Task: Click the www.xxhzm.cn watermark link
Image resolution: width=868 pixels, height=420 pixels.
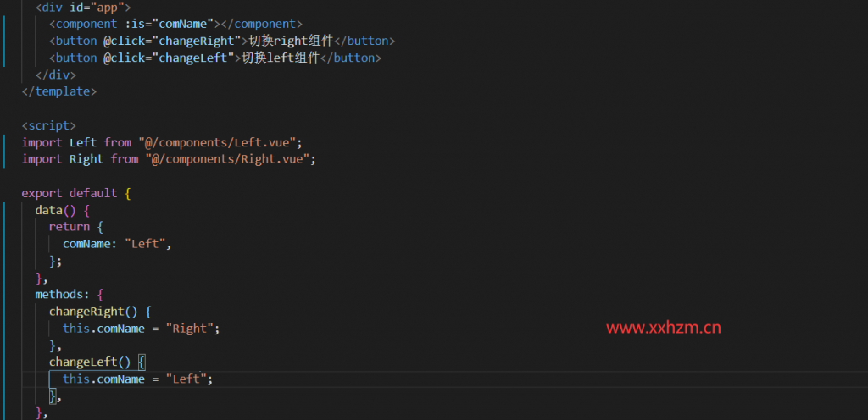Action: 663,328
